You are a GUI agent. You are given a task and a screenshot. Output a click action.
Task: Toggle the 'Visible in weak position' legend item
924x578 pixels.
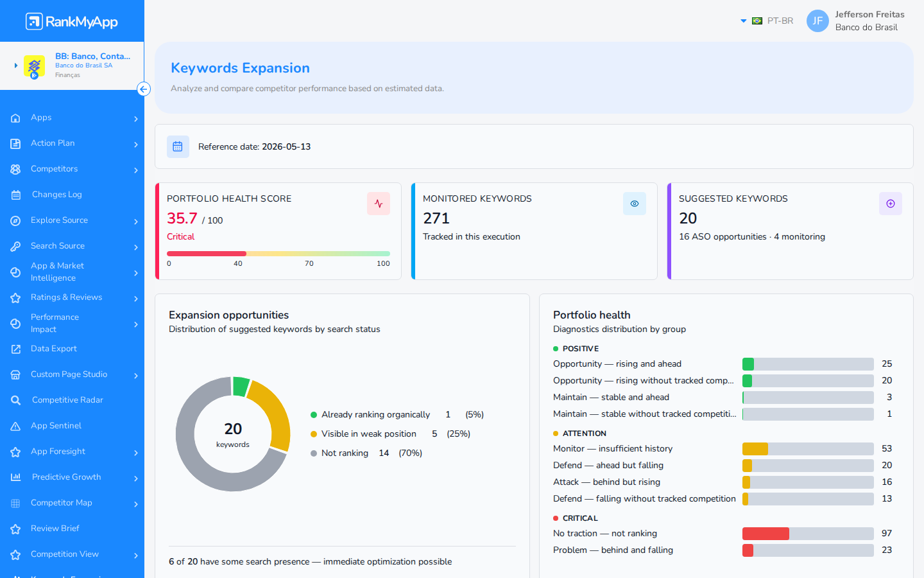[390, 434]
